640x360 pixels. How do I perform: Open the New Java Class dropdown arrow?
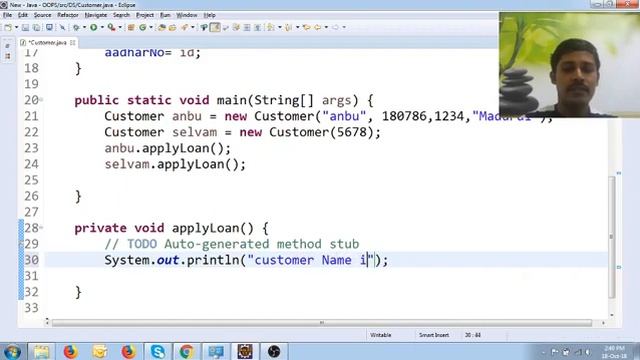point(151,27)
